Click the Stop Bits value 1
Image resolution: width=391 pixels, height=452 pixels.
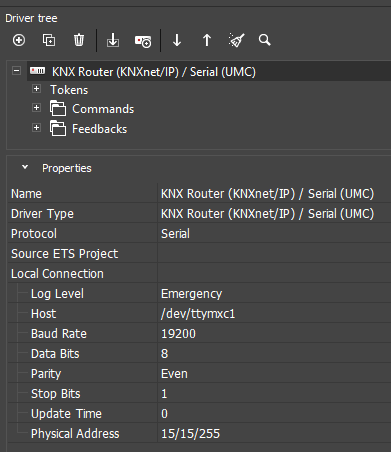click(x=274, y=394)
